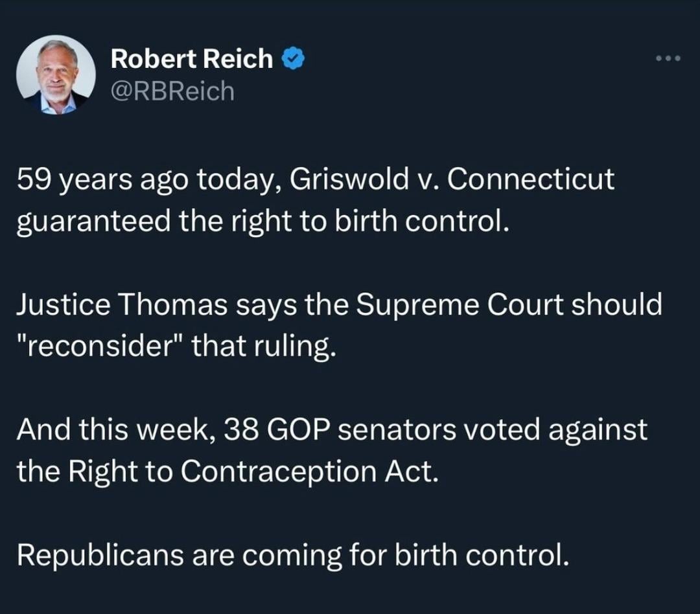This screenshot has width=700, height=614.
Task: Open Robert Reich's profile picture
Action: pos(56,75)
